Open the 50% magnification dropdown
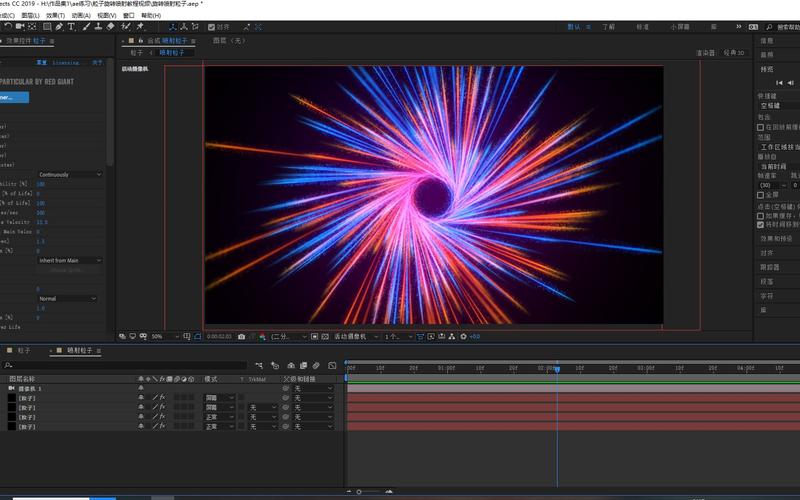The image size is (800, 500). coord(159,337)
